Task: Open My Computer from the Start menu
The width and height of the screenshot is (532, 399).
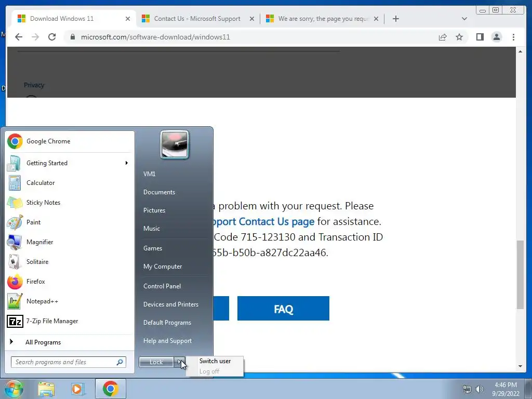Action: tap(163, 267)
